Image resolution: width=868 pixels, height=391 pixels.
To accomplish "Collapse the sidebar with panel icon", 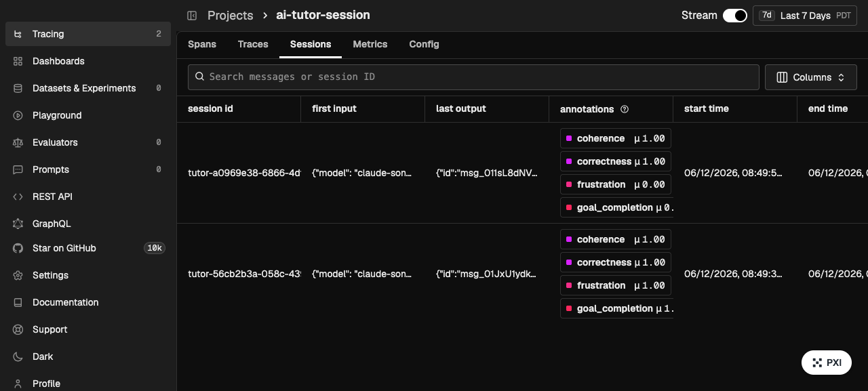I will [192, 16].
